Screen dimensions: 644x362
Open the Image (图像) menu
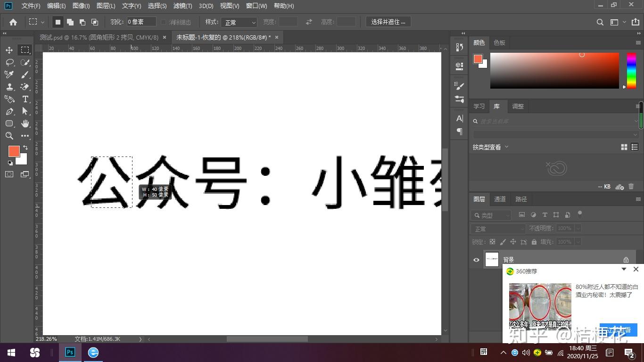tap(81, 6)
